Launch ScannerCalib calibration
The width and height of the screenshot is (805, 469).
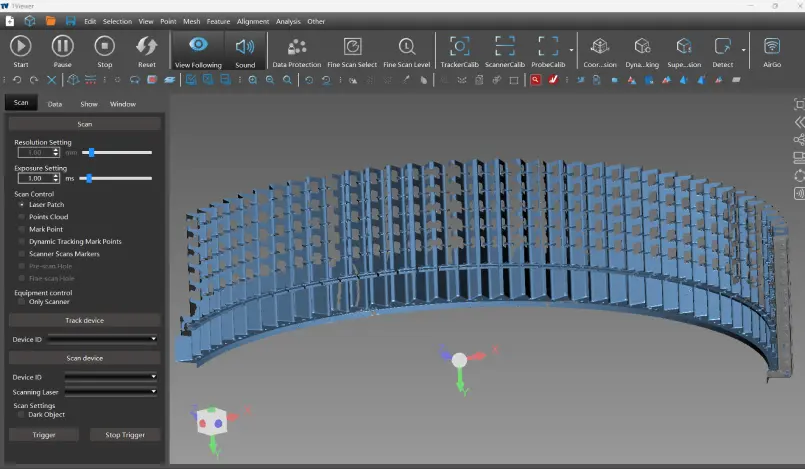(x=505, y=51)
